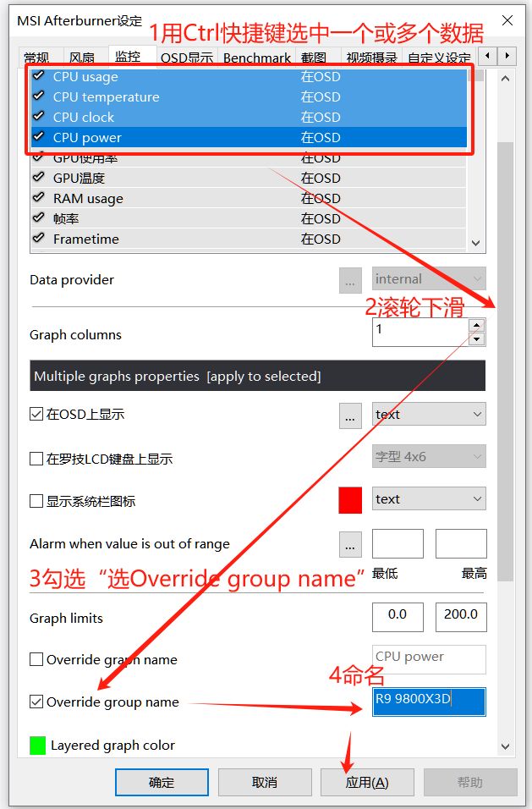Viewport: 532px width, 809px height.
Task: Edit the Graph limits minimum 0.0
Action: click(x=398, y=617)
